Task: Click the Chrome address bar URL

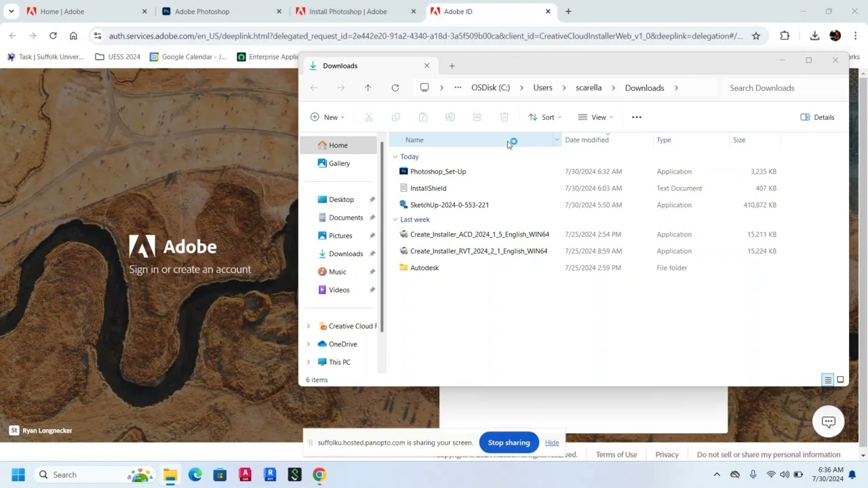Action: [426, 36]
